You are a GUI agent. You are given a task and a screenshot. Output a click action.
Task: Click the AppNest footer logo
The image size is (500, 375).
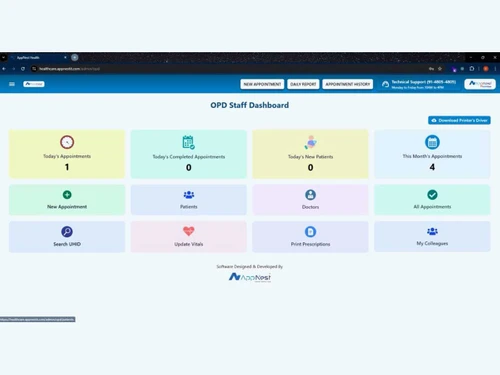tap(250, 277)
